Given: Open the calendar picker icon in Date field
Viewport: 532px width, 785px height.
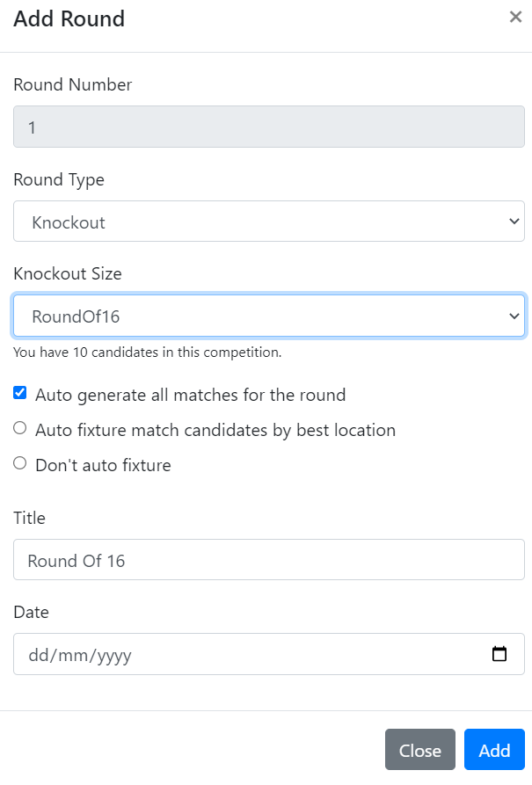Looking at the screenshot, I should tap(499, 654).
